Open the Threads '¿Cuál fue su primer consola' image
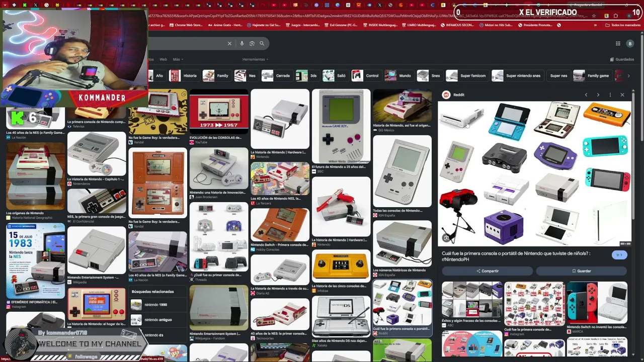The image size is (644, 362). [x=219, y=237]
